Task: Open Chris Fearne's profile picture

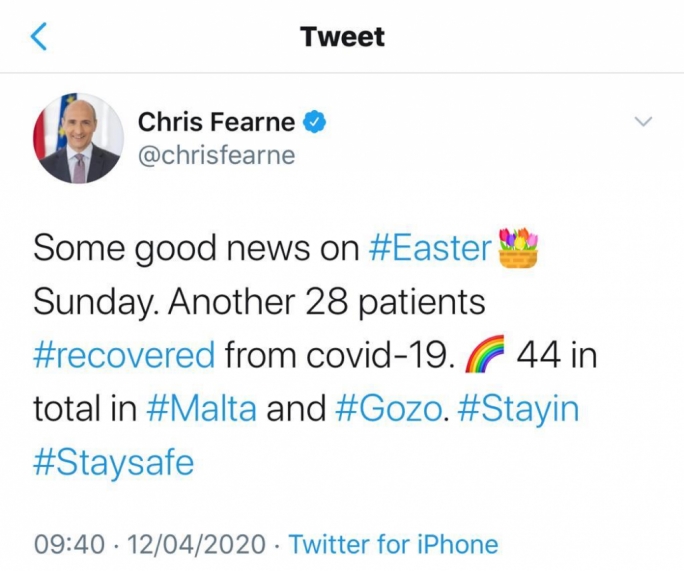Action: (x=79, y=139)
